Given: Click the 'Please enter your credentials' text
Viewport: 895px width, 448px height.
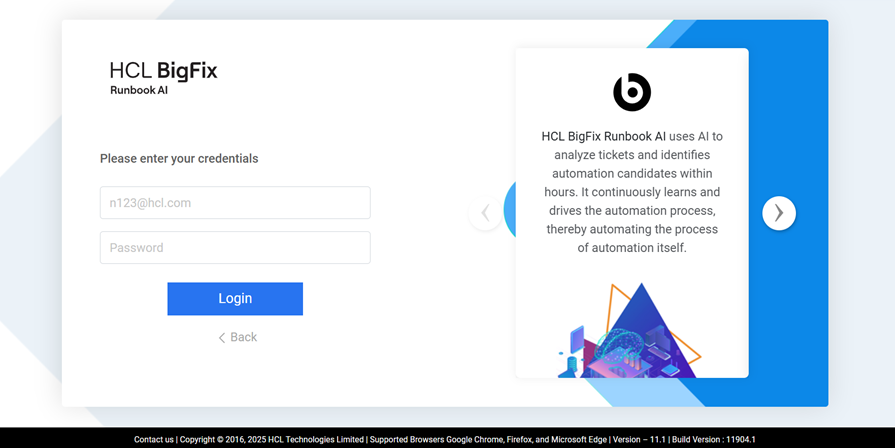Looking at the screenshot, I should pos(179,159).
